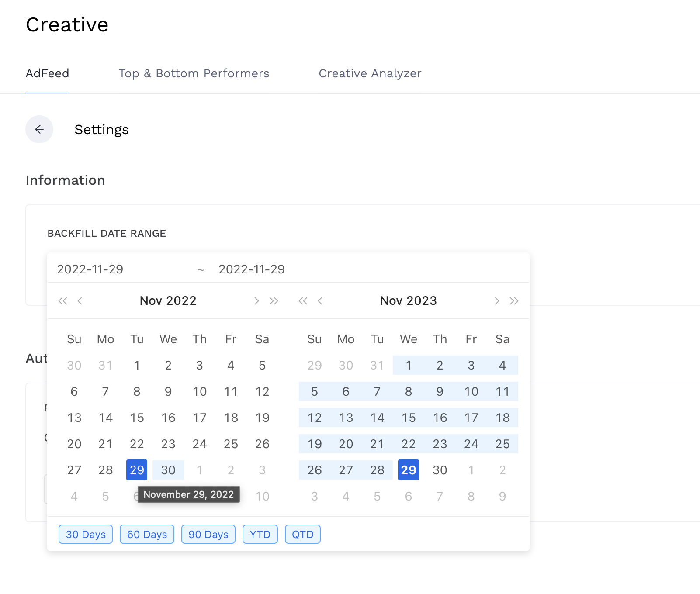
Task: Choose the QTD date range
Action: point(302,534)
